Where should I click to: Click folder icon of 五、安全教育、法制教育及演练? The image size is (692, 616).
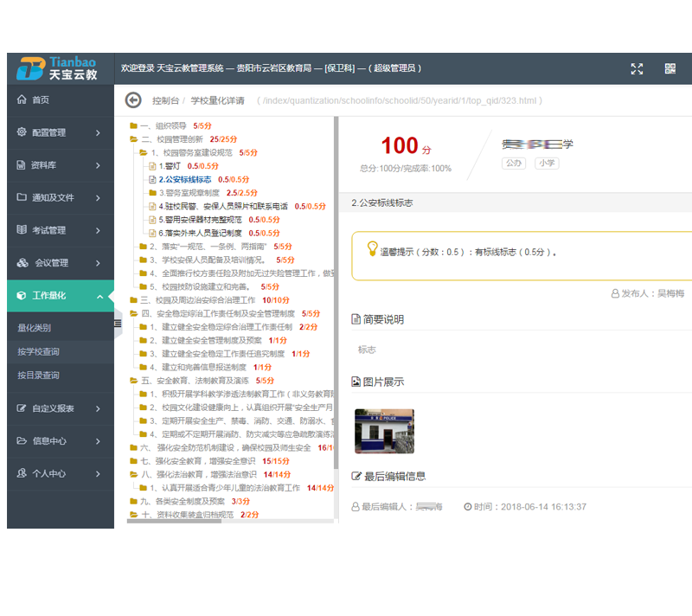pos(133,381)
